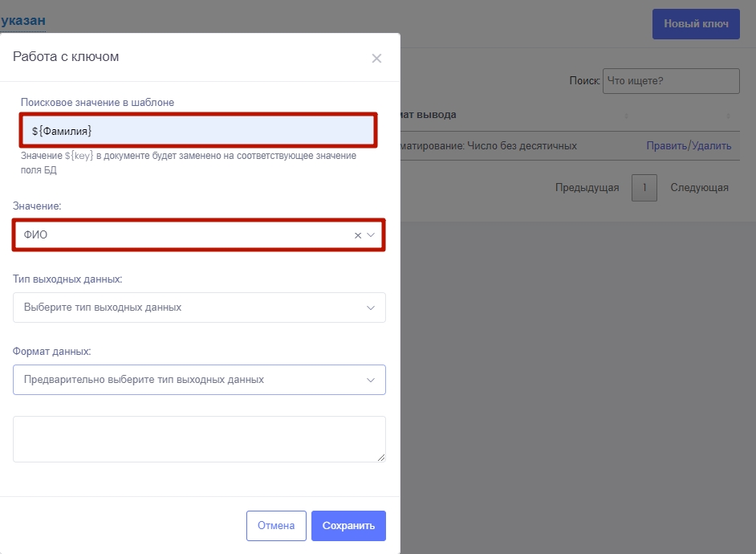The height and width of the screenshot is (554, 756).
Task: Open the 'Тип выходных данных' dropdown
Action: point(199,308)
